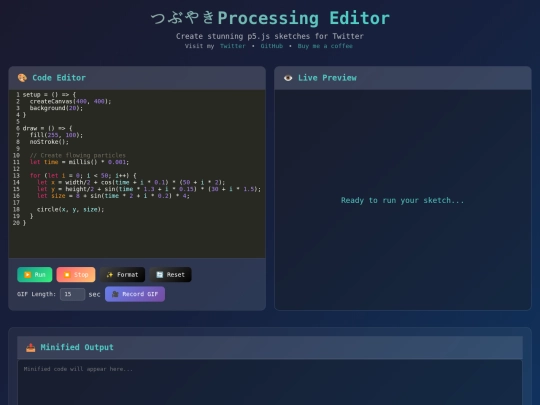Screen dimensions: 540x405
Task: Open the Twitter link
Action: (233, 46)
